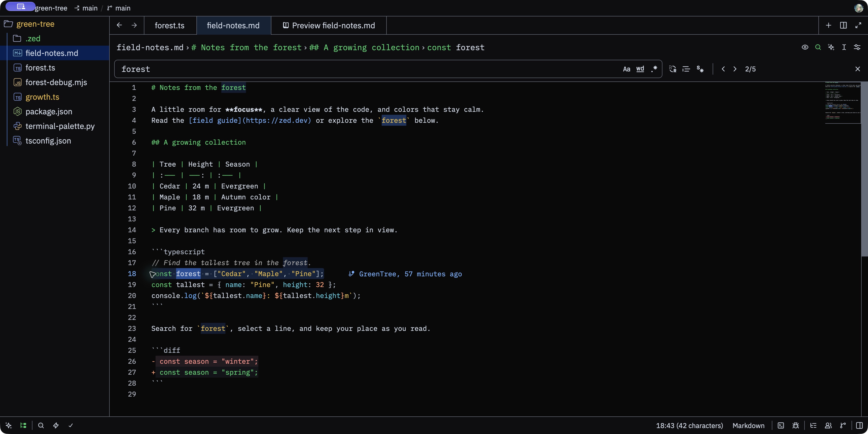Open the agent panel sparkle icon in status bar
This screenshot has height=434, width=868.
point(9,426)
